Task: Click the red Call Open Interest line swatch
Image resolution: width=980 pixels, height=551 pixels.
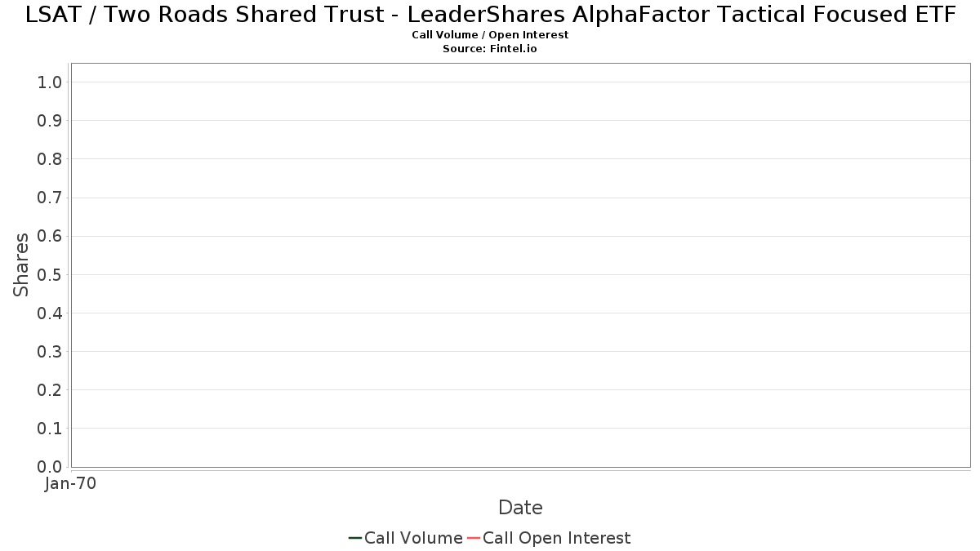Action: 474,538
